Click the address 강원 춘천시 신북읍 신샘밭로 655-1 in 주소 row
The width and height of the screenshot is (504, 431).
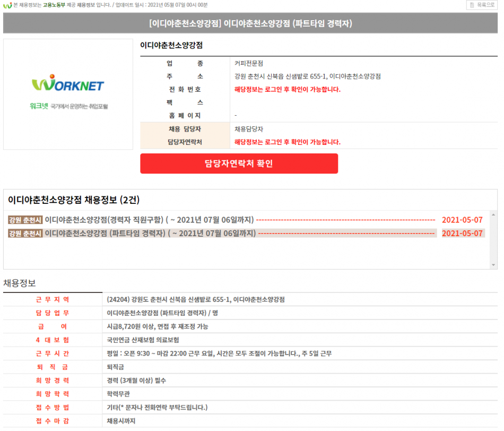point(308,76)
